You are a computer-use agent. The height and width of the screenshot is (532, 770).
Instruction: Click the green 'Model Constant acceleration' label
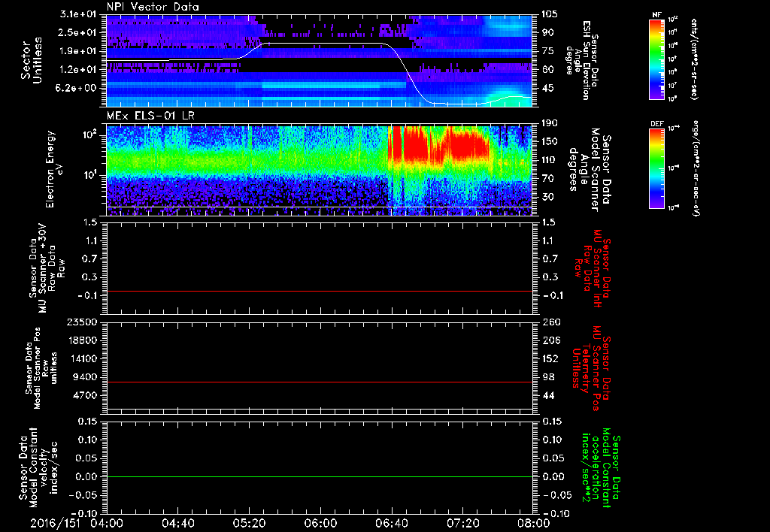pyautogui.click(x=600, y=469)
